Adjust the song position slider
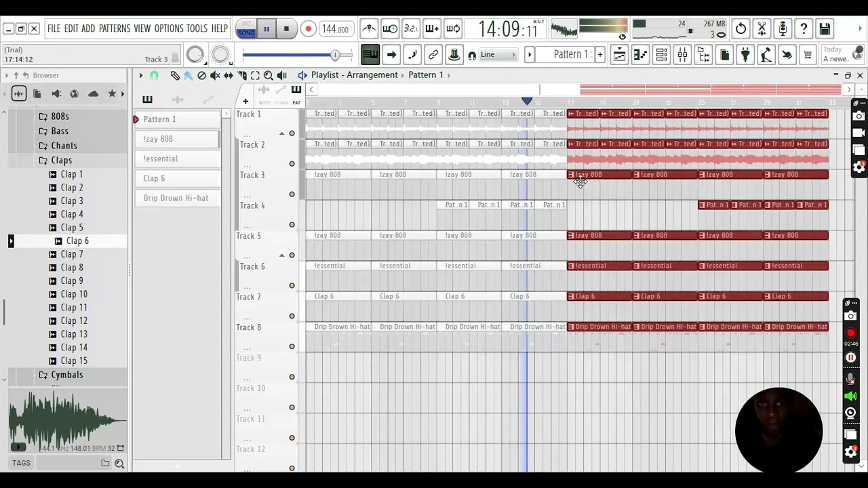Viewport: 868px width, 488px height. [x=298, y=55]
